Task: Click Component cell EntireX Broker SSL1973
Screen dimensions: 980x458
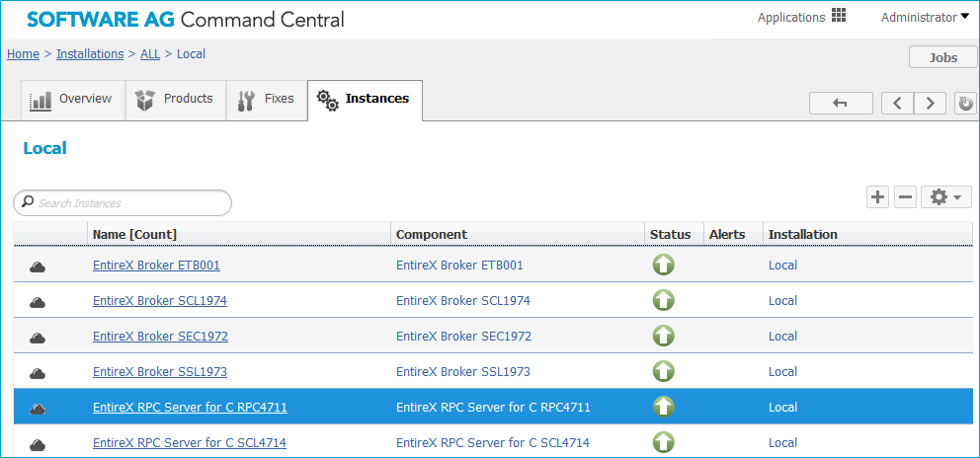Action: point(463,372)
